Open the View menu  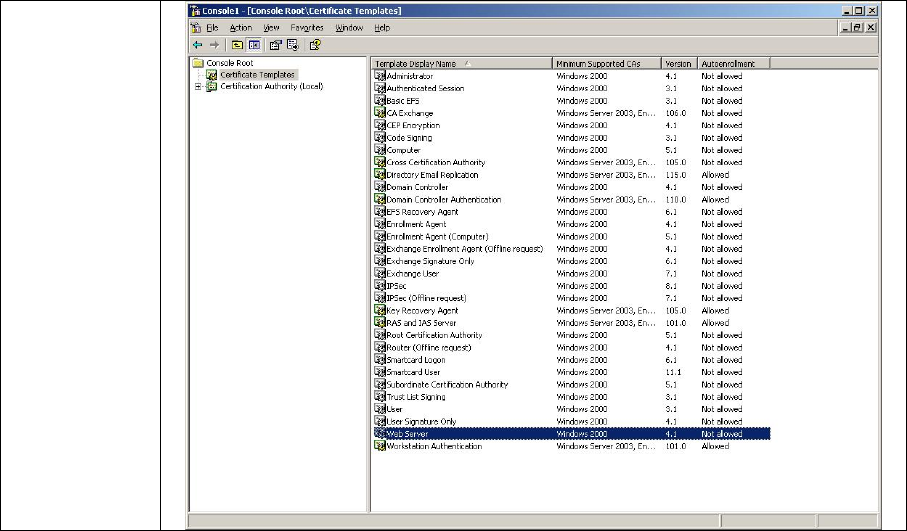[273, 28]
